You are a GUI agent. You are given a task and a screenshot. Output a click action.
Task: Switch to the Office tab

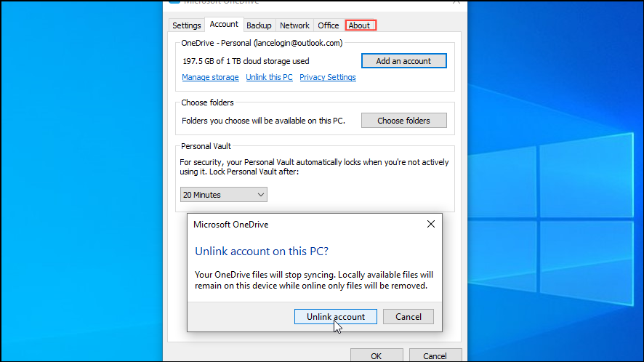coord(328,25)
